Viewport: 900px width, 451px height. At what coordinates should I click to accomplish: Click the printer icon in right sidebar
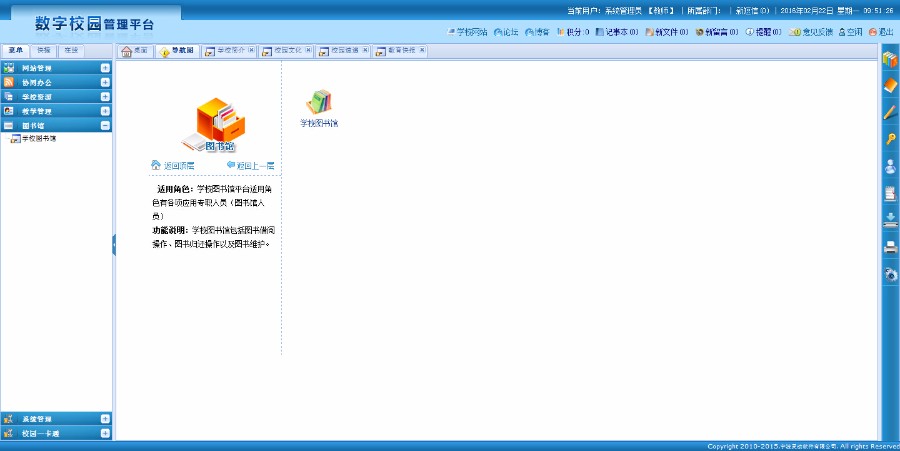point(890,247)
